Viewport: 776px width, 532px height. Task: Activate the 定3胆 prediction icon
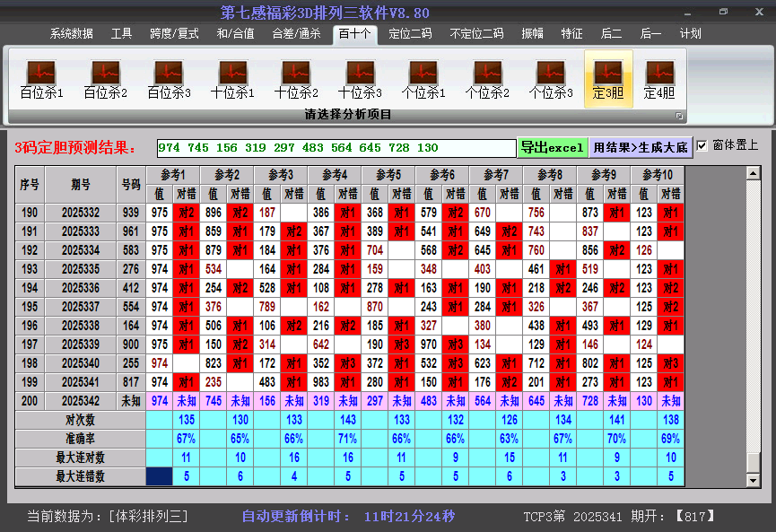pos(608,79)
